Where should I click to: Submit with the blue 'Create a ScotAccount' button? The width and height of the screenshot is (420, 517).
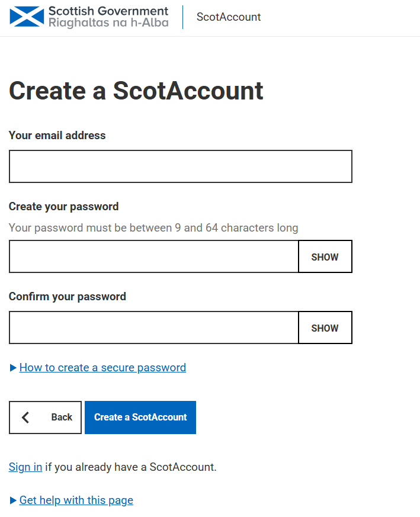pyautogui.click(x=140, y=417)
